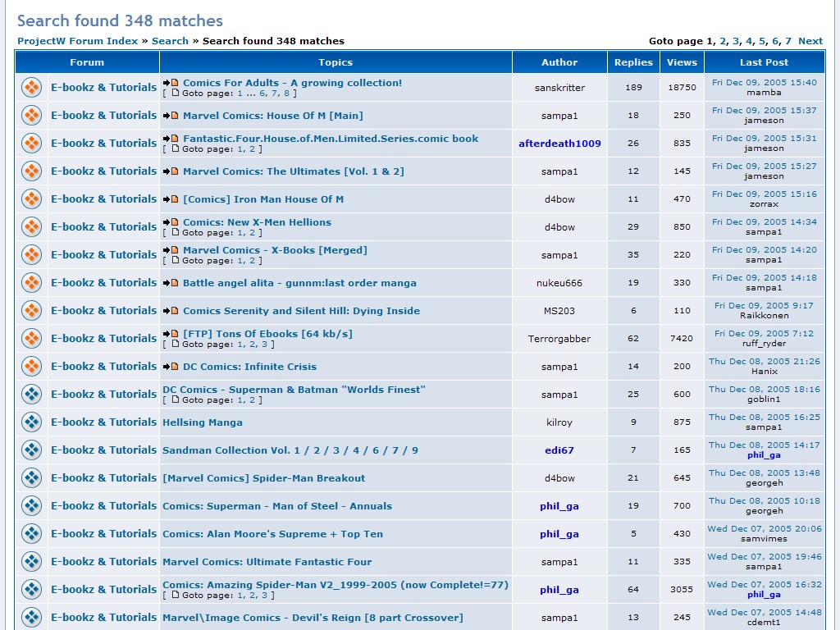Click the status icon for X-Books [Merged] row
Viewport: 840px width, 630px height.
(32, 254)
